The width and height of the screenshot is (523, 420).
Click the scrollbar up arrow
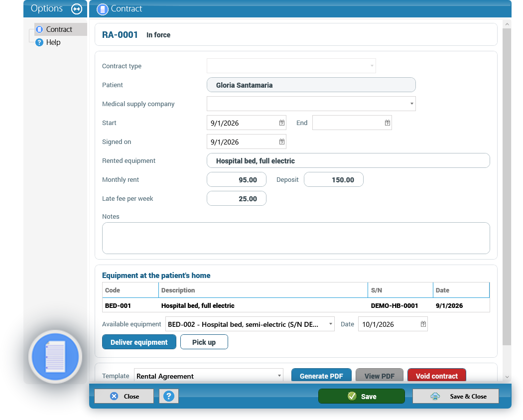(x=507, y=24)
